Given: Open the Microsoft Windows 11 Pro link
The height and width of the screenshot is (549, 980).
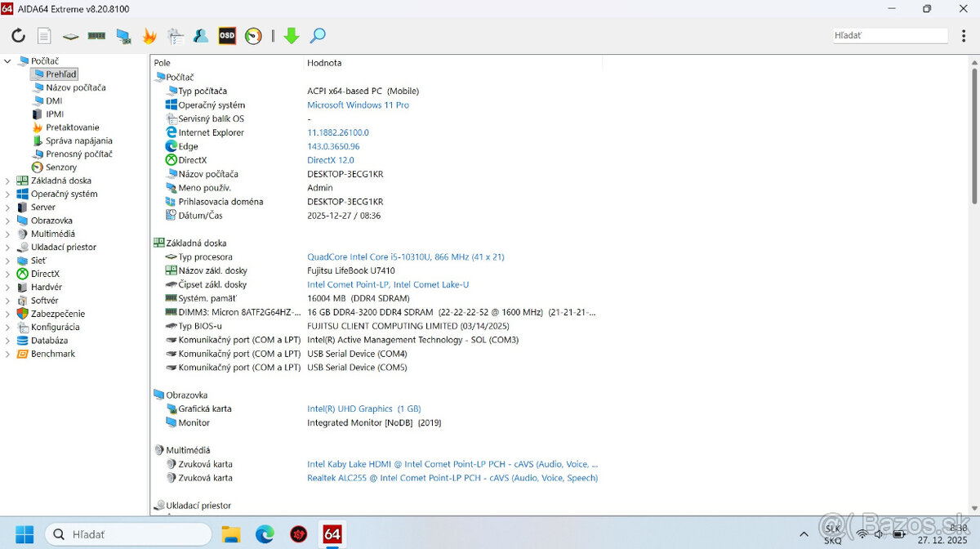Looking at the screenshot, I should (x=358, y=105).
